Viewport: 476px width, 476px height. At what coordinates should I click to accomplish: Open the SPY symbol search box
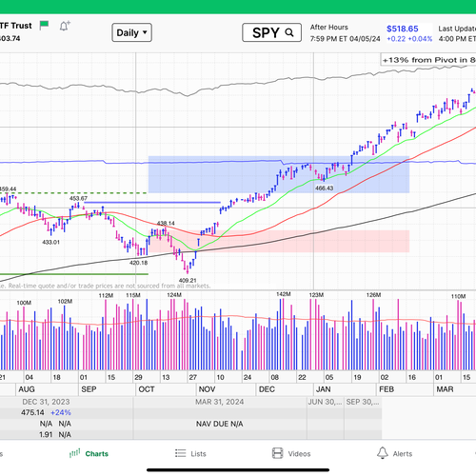(x=271, y=32)
